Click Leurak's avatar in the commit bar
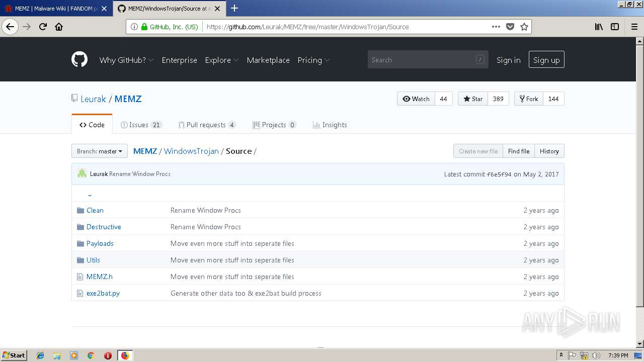 click(82, 173)
